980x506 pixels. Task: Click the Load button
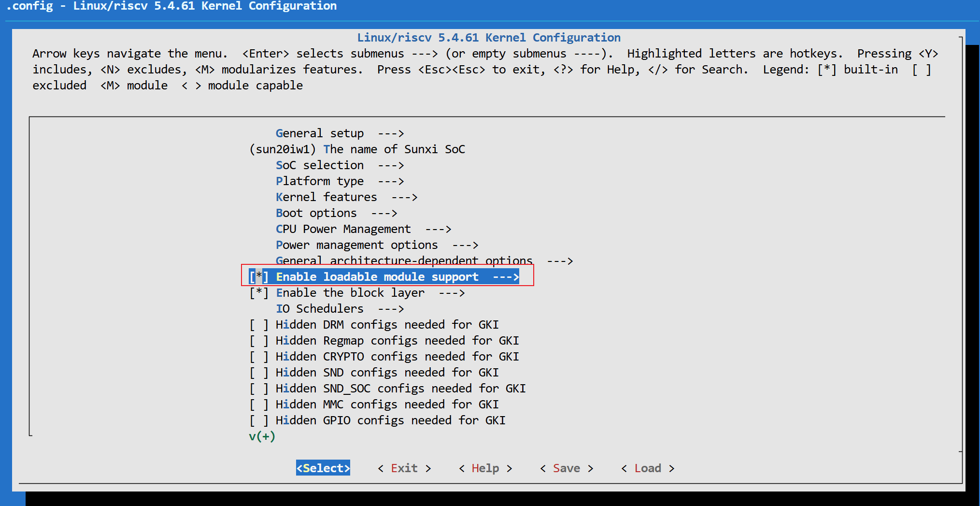point(647,468)
